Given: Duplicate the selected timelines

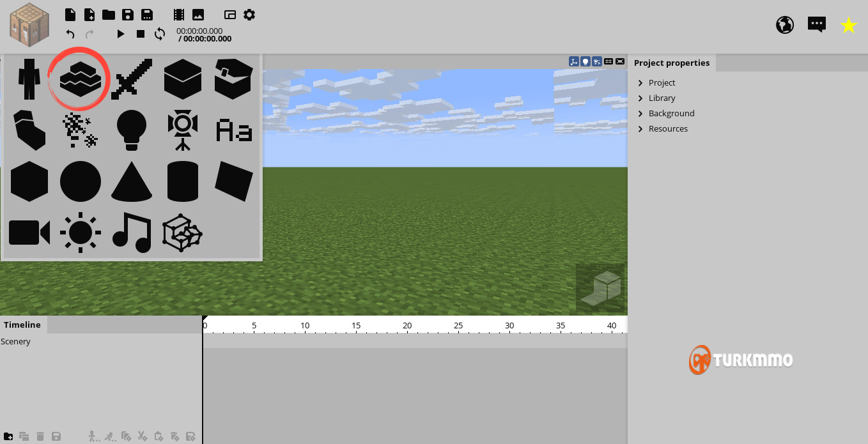Looking at the screenshot, I should (x=24, y=436).
